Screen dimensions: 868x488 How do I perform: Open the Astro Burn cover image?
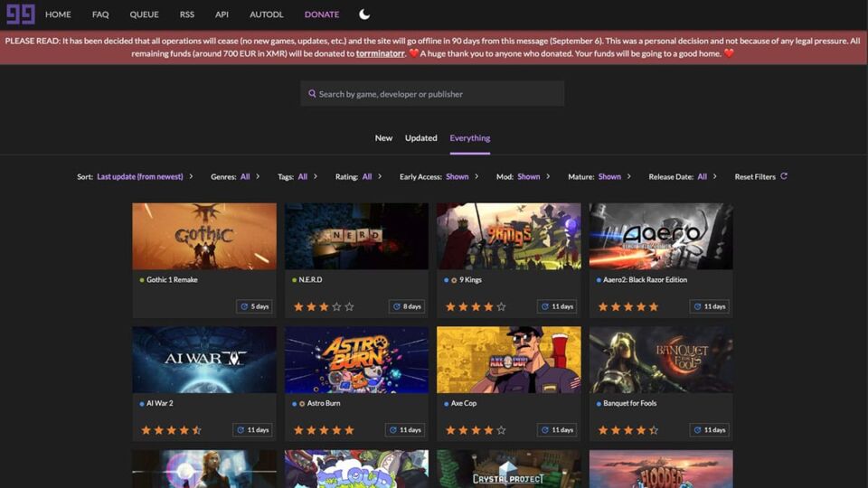(356, 360)
